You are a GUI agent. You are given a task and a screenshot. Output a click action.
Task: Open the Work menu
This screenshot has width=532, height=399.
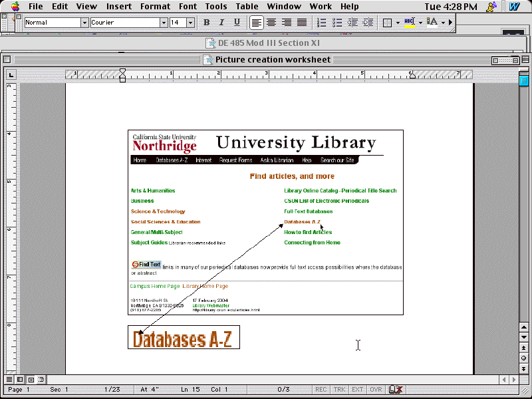pyautogui.click(x=321, y=7)
